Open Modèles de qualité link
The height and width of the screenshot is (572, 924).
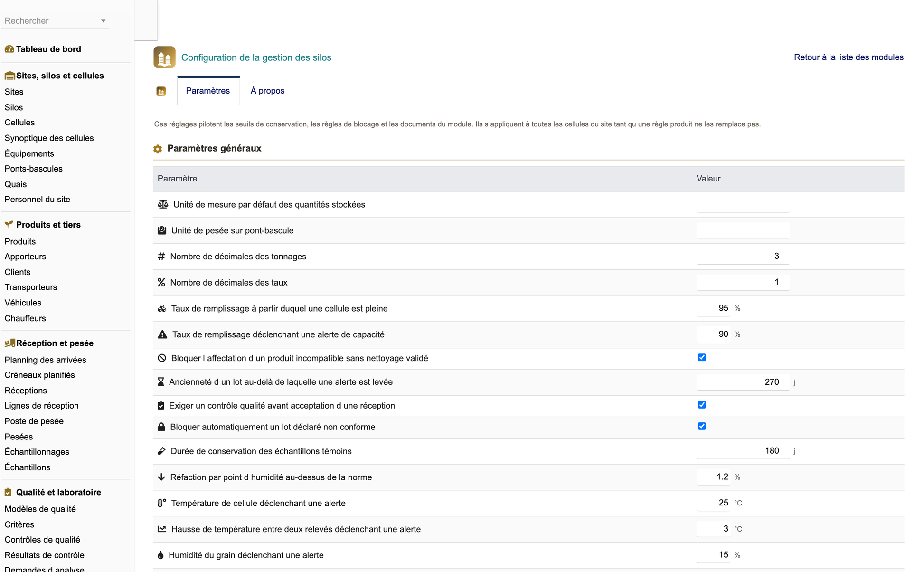[40, 509]
